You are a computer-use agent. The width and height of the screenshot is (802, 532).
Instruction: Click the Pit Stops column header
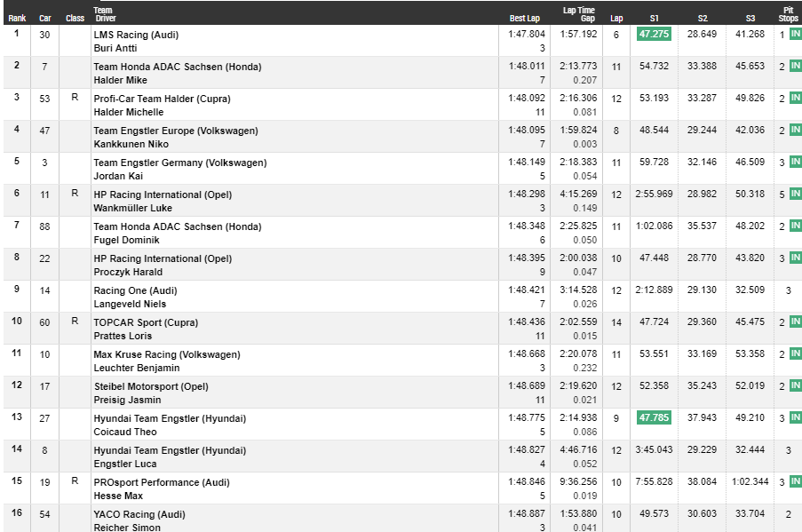[788, 14]
